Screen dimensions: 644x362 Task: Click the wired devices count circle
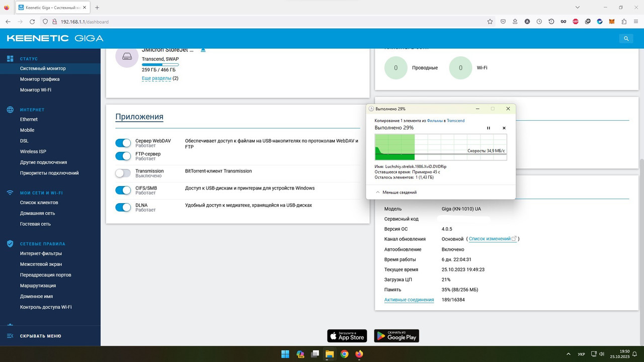coord(396,67)
